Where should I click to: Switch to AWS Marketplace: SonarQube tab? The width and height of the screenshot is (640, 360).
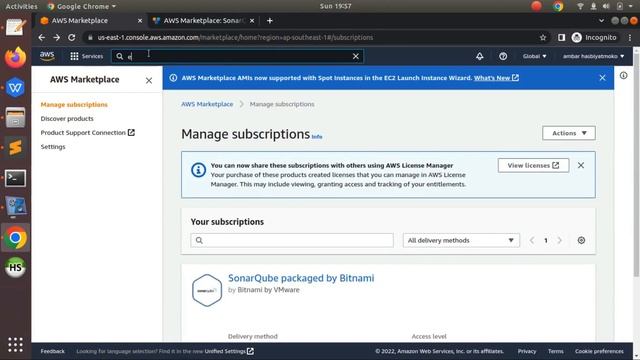pos(203,20)
